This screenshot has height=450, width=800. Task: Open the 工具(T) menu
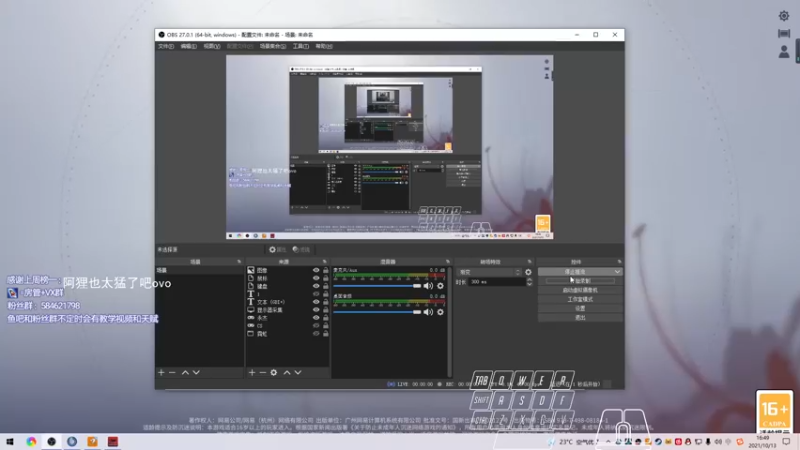pyautogui.click(x=301, y=46)
